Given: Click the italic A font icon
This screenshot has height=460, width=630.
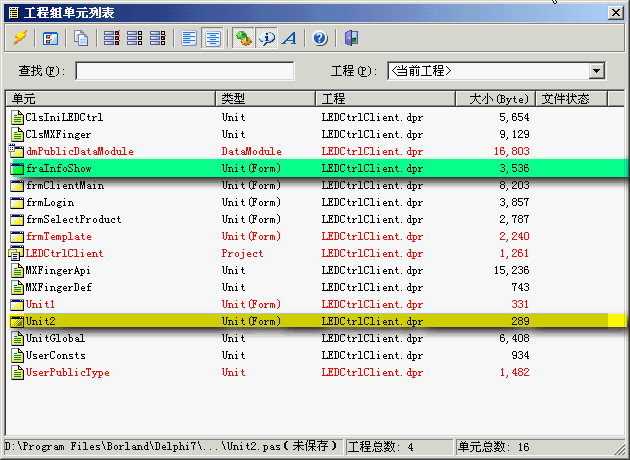Looking at the screenshot, I should (289, 38).
